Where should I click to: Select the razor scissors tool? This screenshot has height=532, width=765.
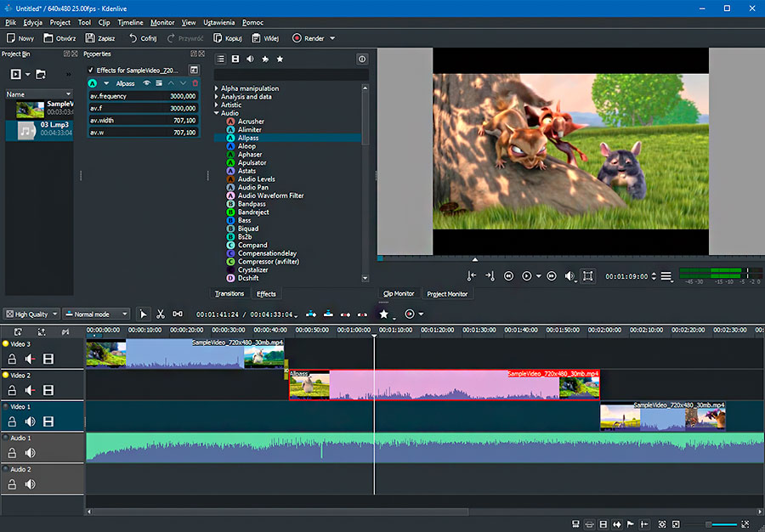pyautogui.click(x=160, y=314)
